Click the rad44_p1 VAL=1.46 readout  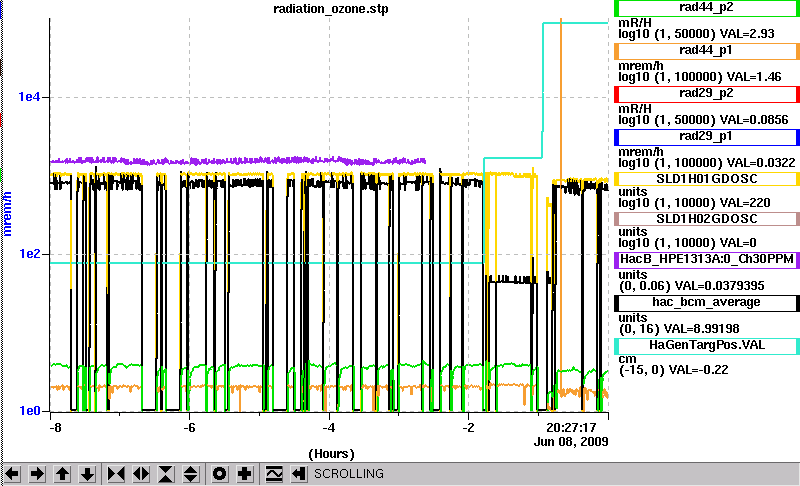coord(754,77)
